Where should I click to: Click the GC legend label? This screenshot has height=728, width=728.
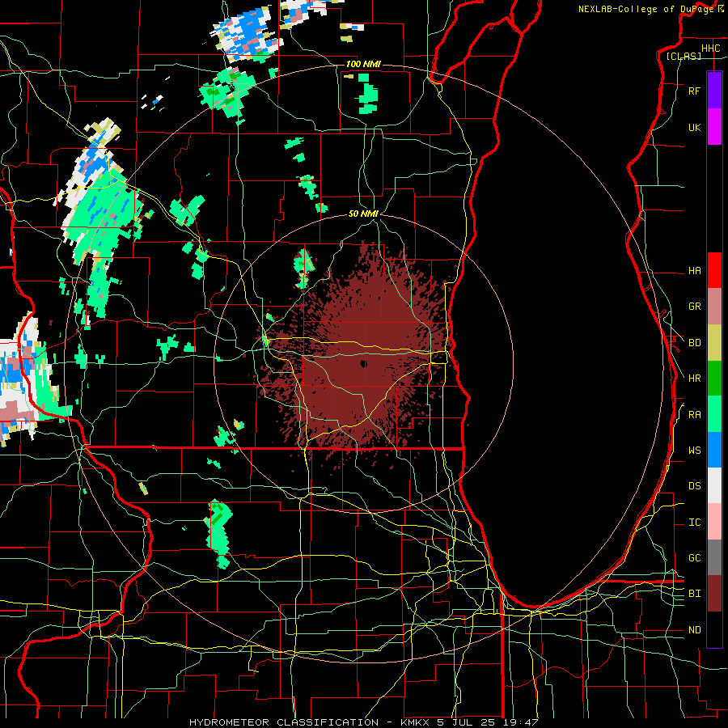pos(694,558)
